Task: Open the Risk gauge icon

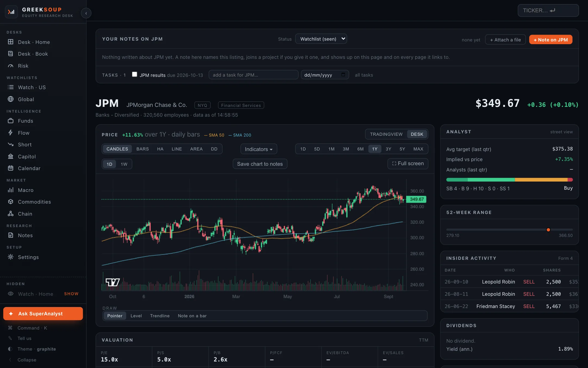Action: click(x=11, y=66)
